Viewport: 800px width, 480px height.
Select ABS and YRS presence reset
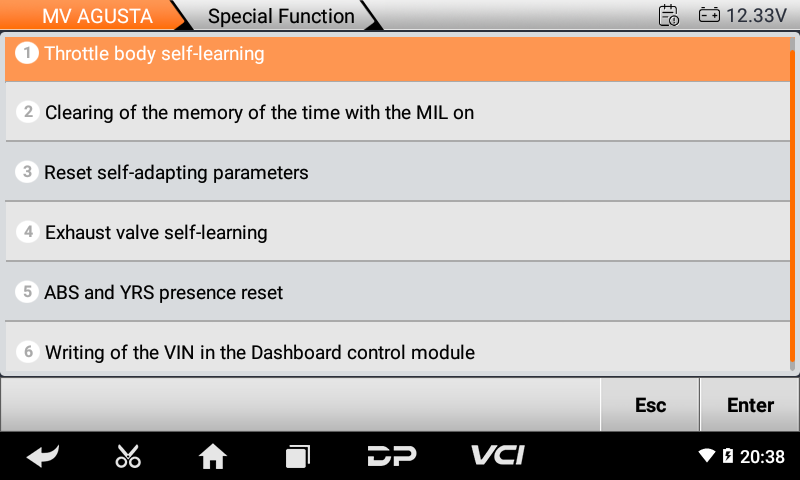click(400, 292)
